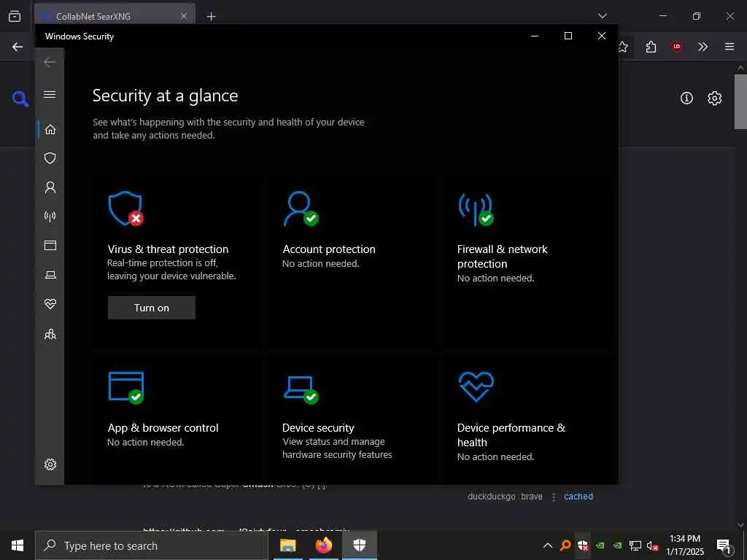Image resolution: width=747 pixels, height=560 pixels.
Task: Open the cached link in search results
Action: coord(578,497)
